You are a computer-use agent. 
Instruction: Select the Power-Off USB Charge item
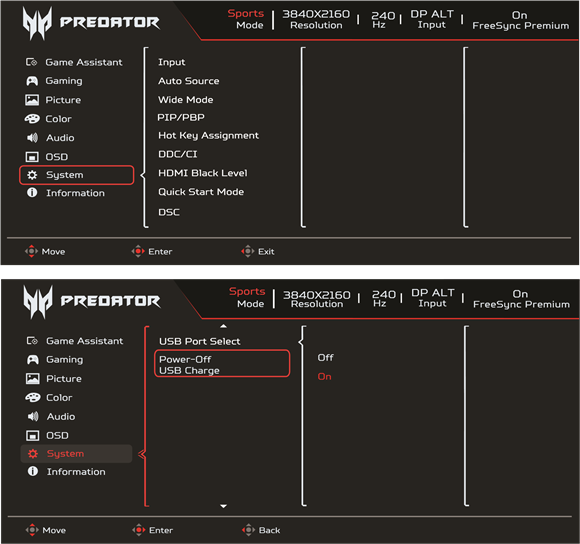222,364
